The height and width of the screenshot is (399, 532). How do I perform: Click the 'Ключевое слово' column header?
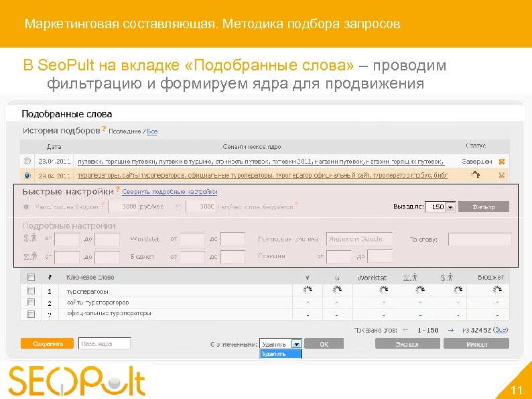coord(90,278)
